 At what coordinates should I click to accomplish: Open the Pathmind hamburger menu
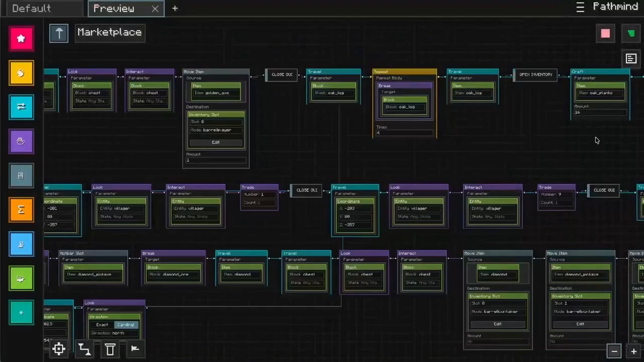click(580, 7)
